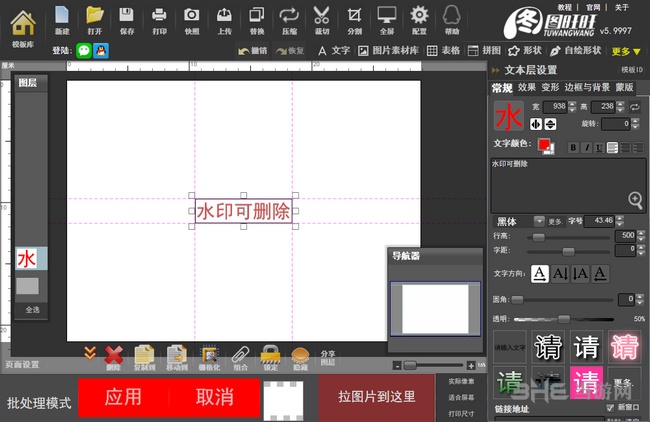This screenshot has height=422, width=650.
Task: Select the 自绘形状 custom shape tool
Action: [x=576, y=51]
